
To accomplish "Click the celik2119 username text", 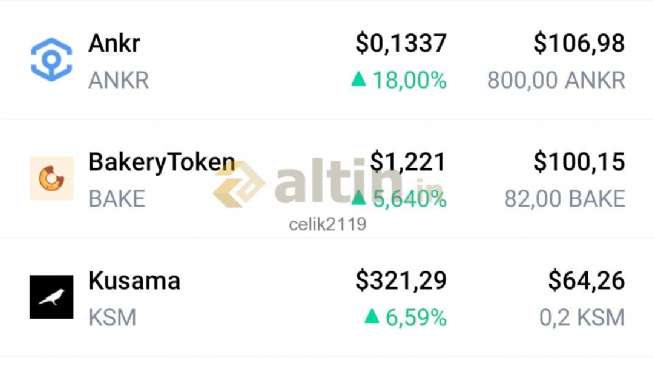I will 327,224.
